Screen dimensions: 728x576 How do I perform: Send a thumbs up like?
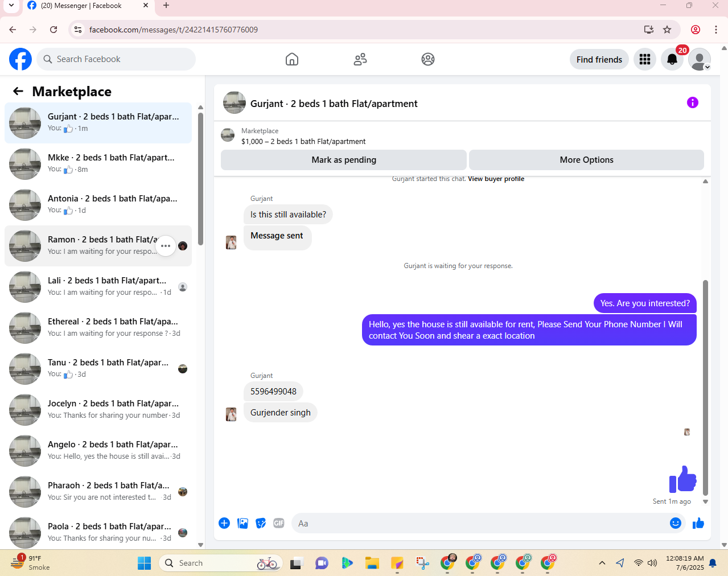[x=698, y=523]
